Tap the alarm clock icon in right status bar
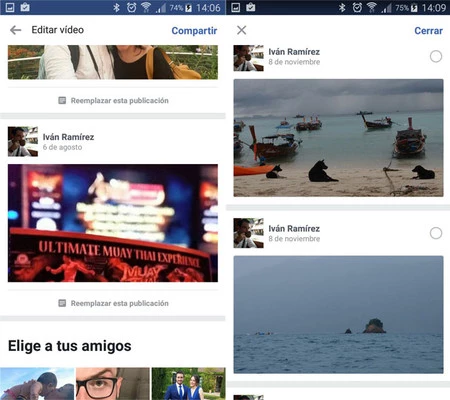The height and width of the screenshot is (400, 450). (357, 7)
